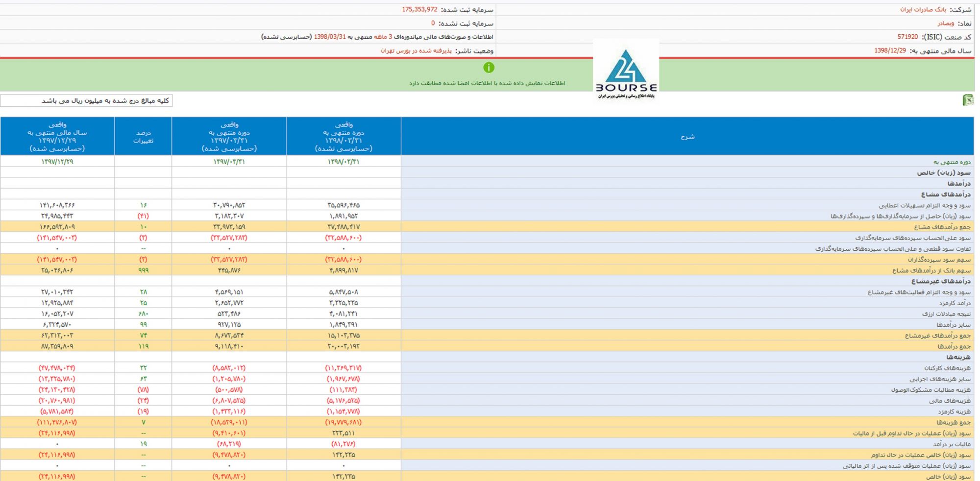Viewport: 980px width, 481px height.
Task: Select row 'نتیجه مبادلات ارزی'
Action: 487,313
